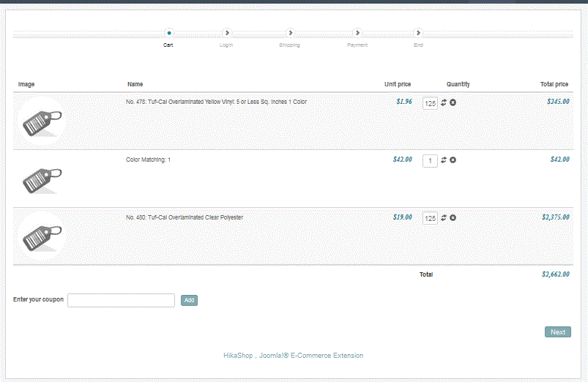Remove No. 478 Yellow Vinyl from cart
The height and width of the screenshot is (382, 588).
[x=453, y=102]
